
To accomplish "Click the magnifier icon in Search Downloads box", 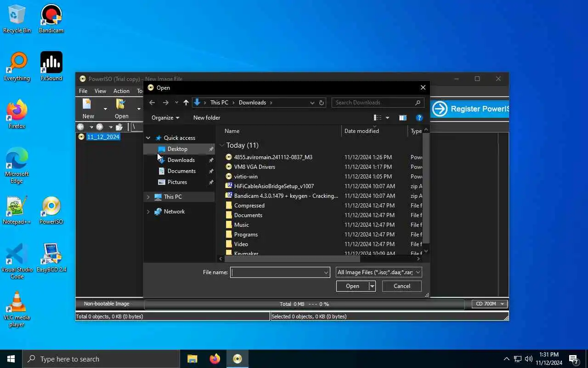I will coord(418,103).
